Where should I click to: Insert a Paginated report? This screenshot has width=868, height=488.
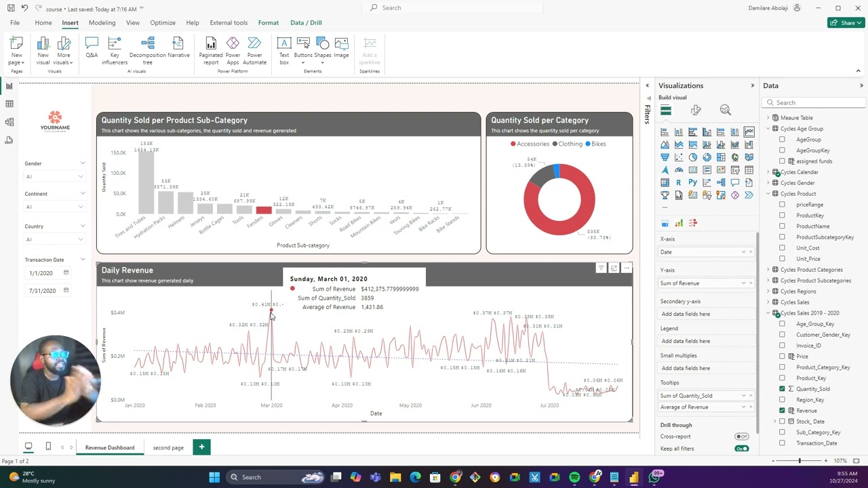(x=211, y=51)
